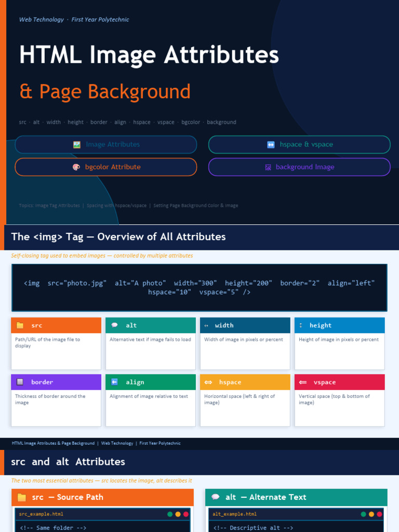Click the '<!-- Descriptive alt -->' code comment

[253, 528]
